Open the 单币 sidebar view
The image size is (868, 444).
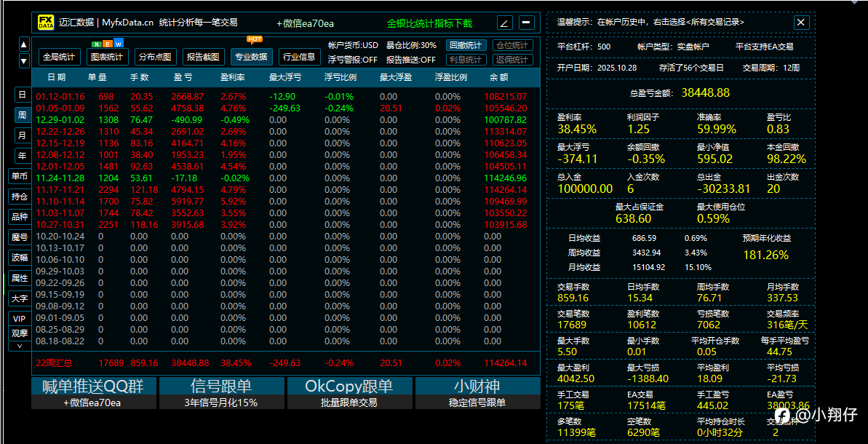(x=20, y=177)
